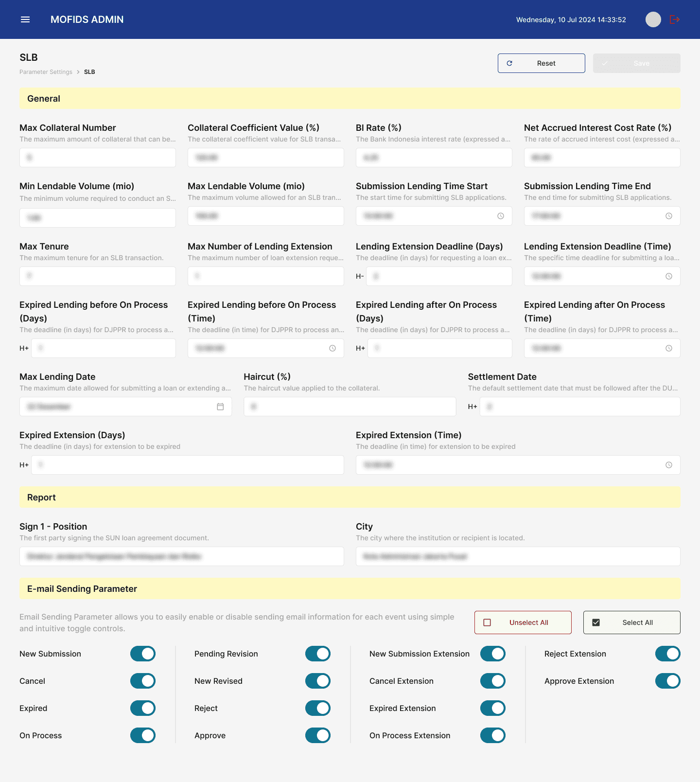Click Unselect All button
The width and height of the screenshot is (700, 782).
[523, 622]
